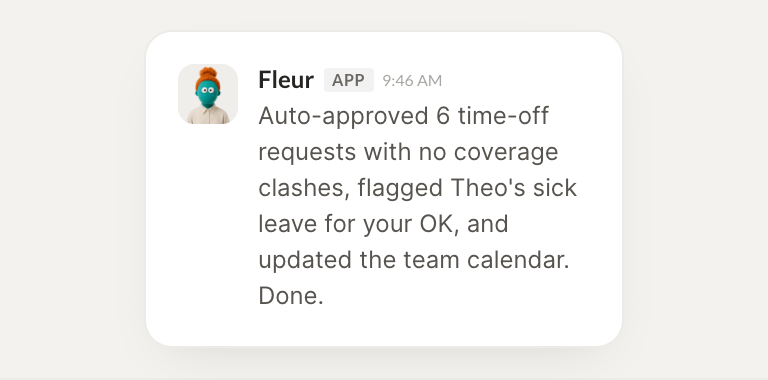Image resolution: width=768 pixels, height=380 pixels.
Task: Open the Fleur sender name
Action: (286, 80)
